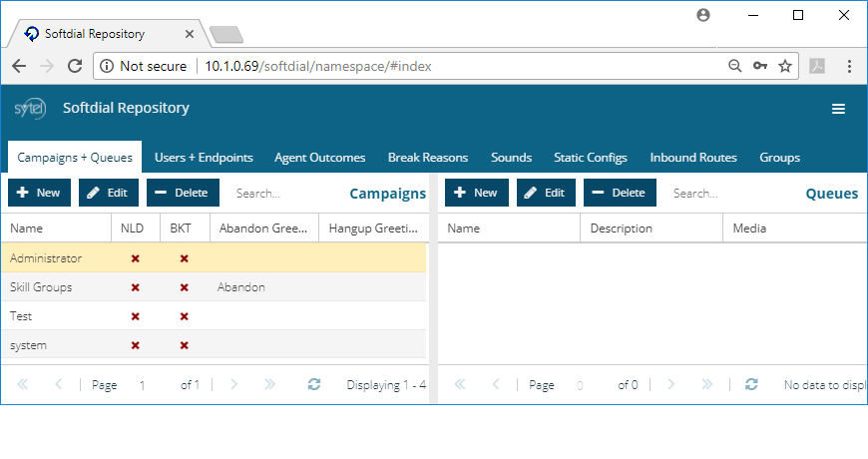Edit the selected campaign
868x459 pixels.
tap(109, 193)
